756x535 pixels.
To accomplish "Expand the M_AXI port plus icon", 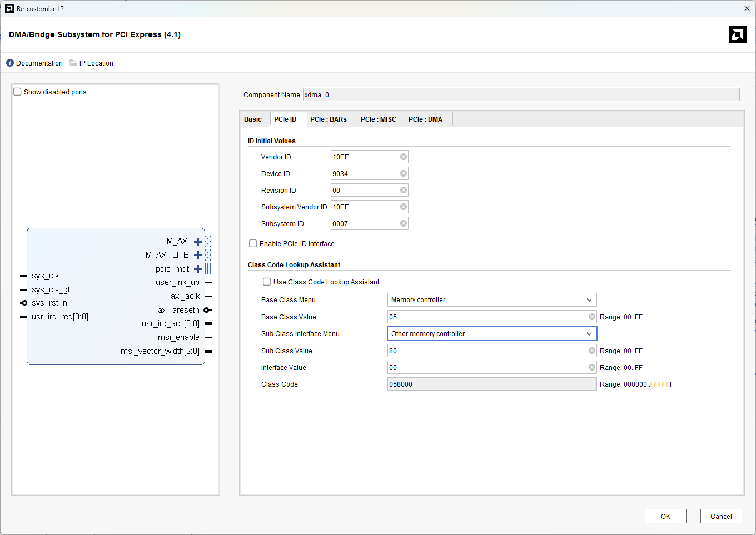I will coord(198,242).
